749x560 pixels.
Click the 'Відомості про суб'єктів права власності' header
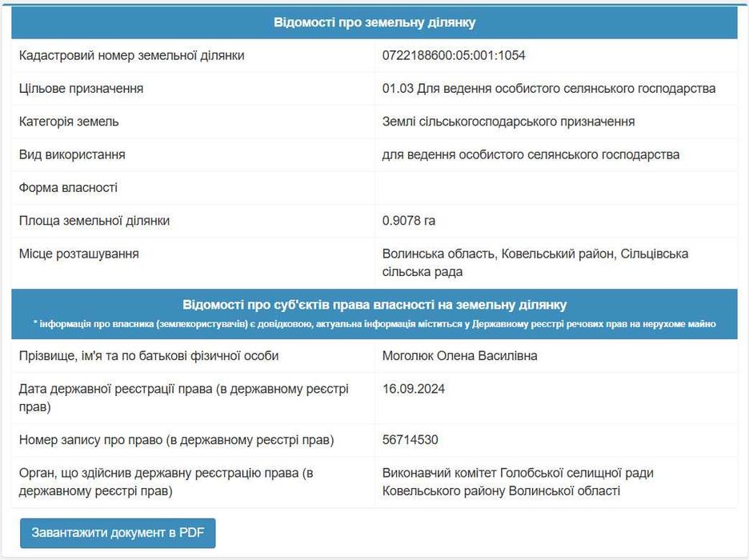(x=374, y=305)
